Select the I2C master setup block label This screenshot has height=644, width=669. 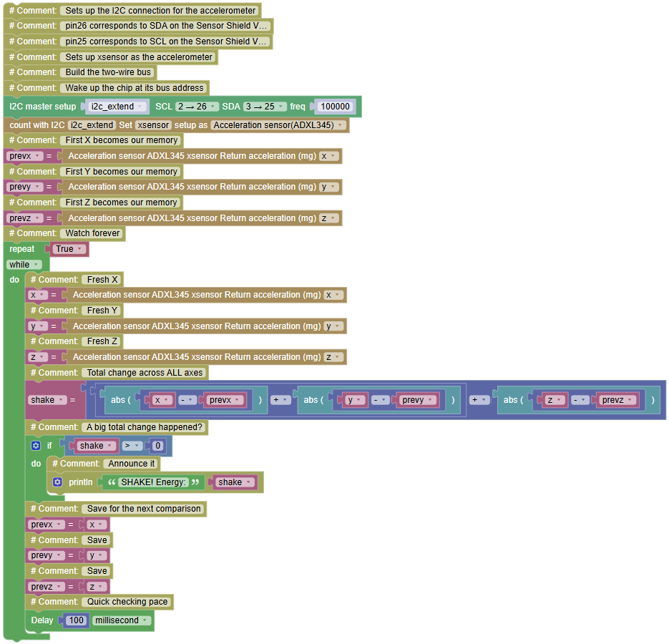tap(43, 107)
